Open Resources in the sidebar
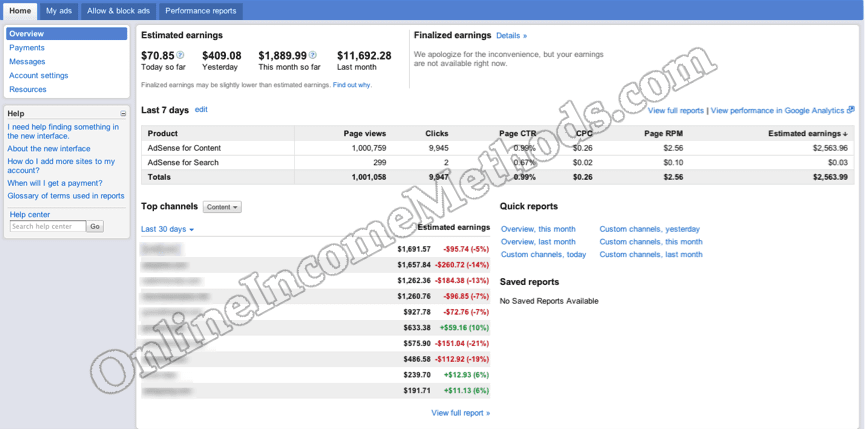This screenshot has height=429, width=865. (28, 89)
